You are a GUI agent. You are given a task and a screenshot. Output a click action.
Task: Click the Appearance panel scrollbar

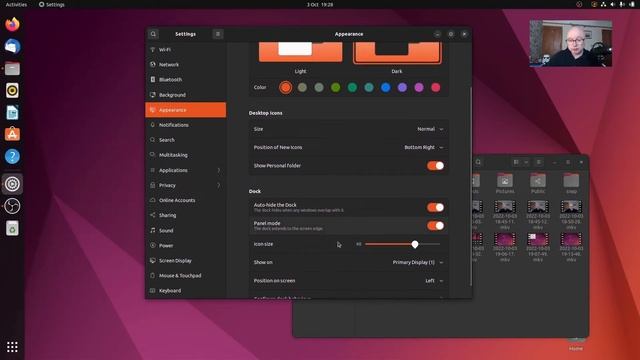point(471,186)
